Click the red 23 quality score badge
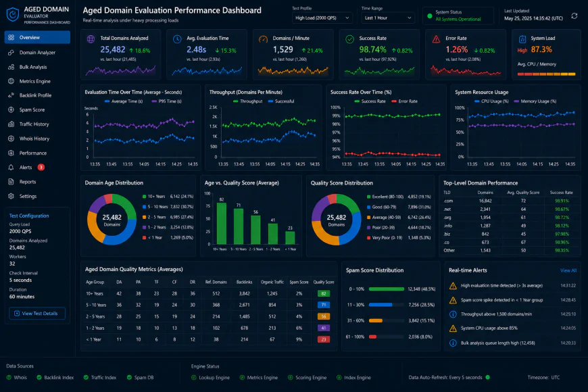 click(324, 339)
